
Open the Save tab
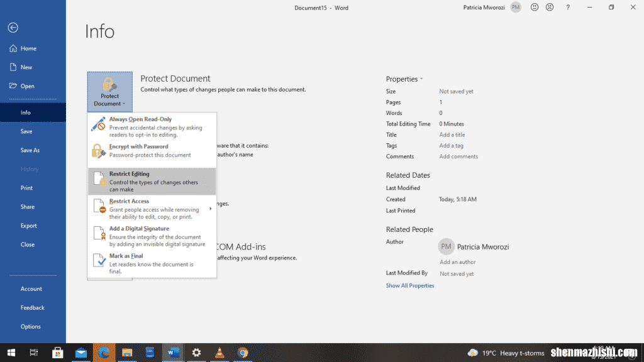pyautogui.click(x=33, y=131)
